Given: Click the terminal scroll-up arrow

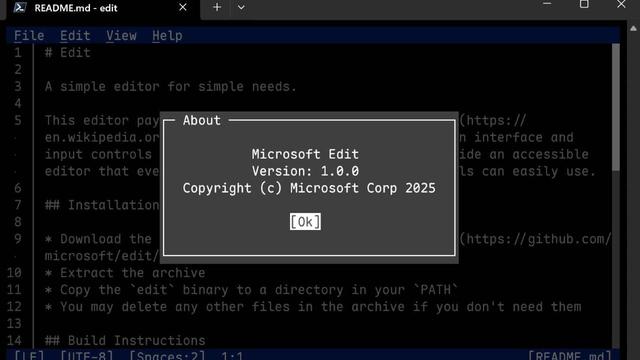Looking at the screenshot, I should [x=633, y=29].
